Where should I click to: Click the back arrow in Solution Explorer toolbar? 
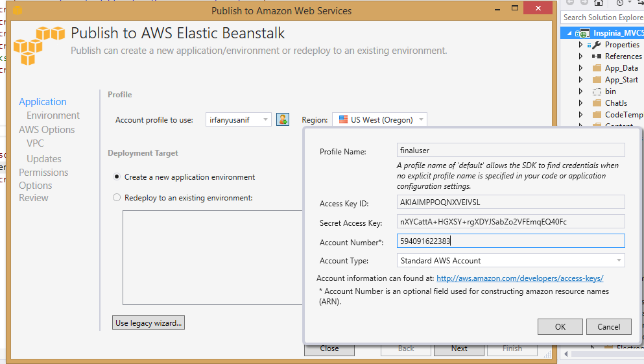point(569,3)
